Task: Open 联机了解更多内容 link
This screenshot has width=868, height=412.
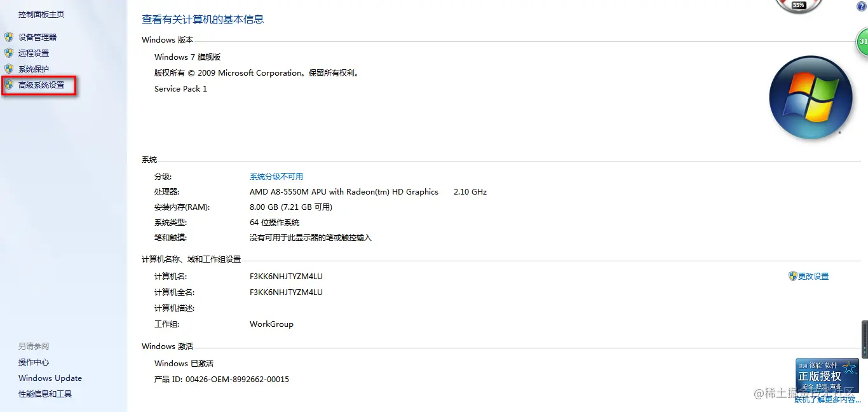Action: [x=828, y=400]
